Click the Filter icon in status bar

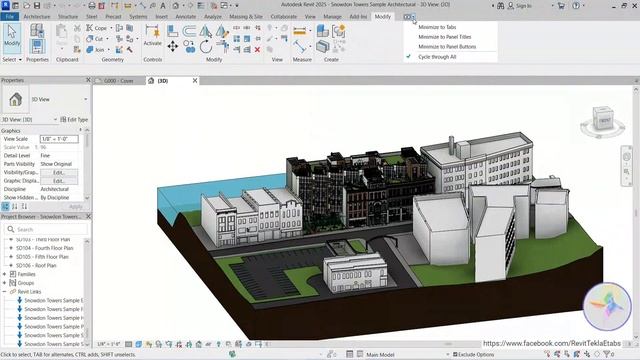[607, 354]
